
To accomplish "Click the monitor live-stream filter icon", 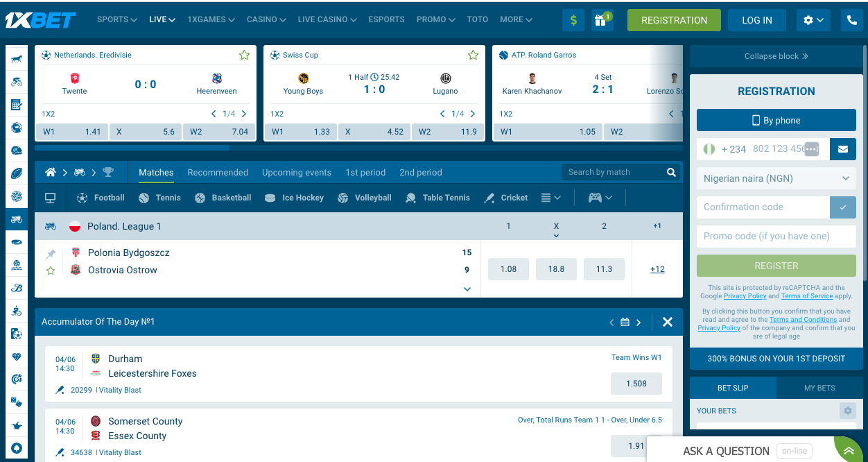I will [50, 198].
